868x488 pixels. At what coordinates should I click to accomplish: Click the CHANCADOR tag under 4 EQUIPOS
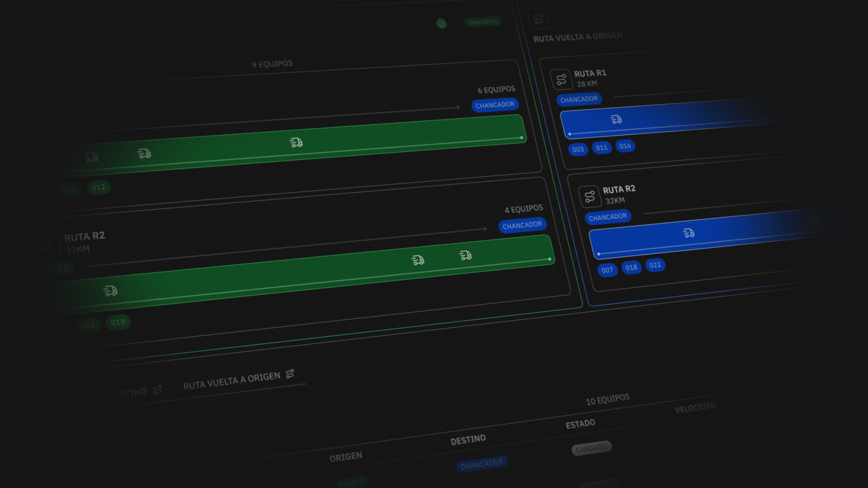[x=523, y=225]
